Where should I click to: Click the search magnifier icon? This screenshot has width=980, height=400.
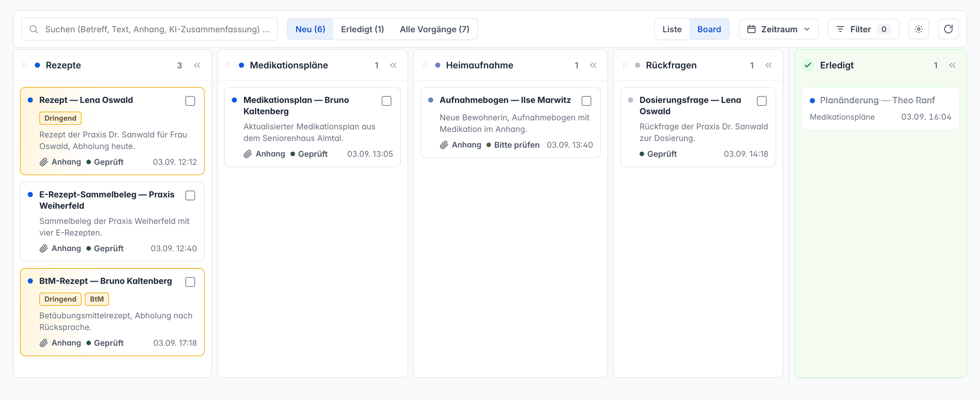click(34, 29)
